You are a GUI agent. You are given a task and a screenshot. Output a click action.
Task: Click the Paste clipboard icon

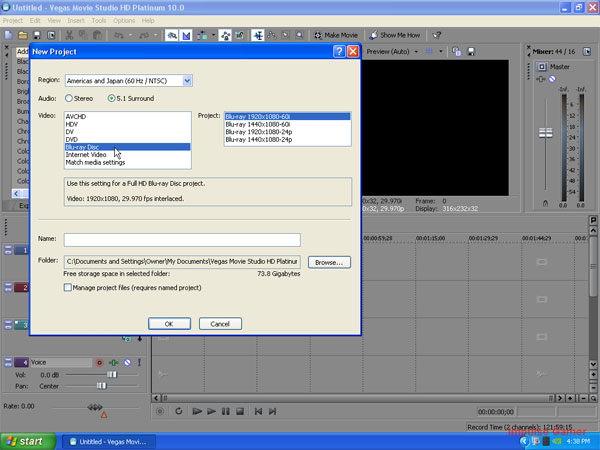click(x=97, y=36)
